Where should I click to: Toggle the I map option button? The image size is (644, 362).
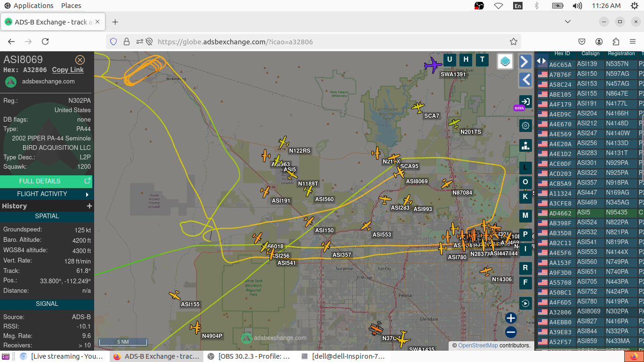525,249
